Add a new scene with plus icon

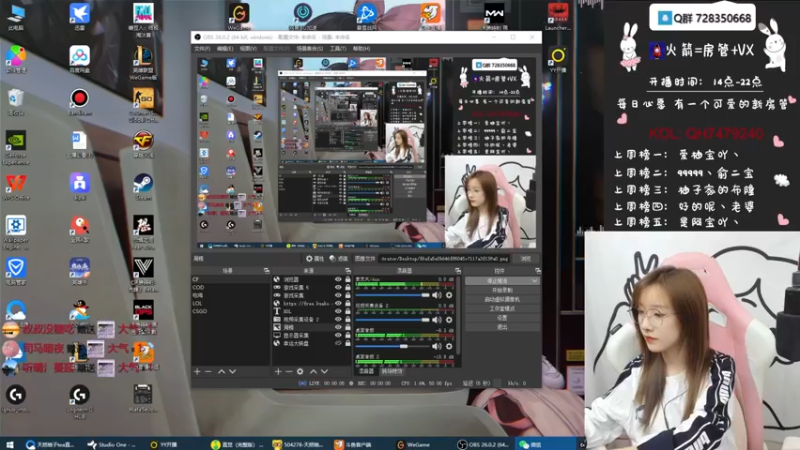click(x=197, y=371)
